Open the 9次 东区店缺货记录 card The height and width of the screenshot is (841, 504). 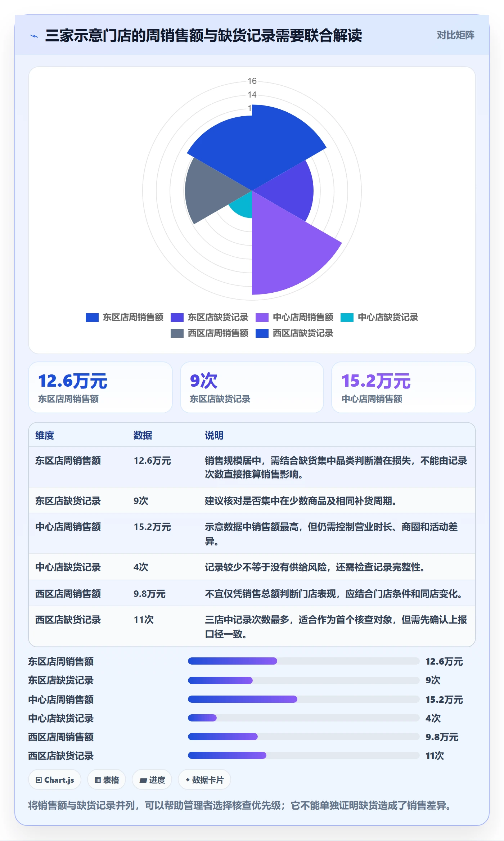tap(252, 387)
